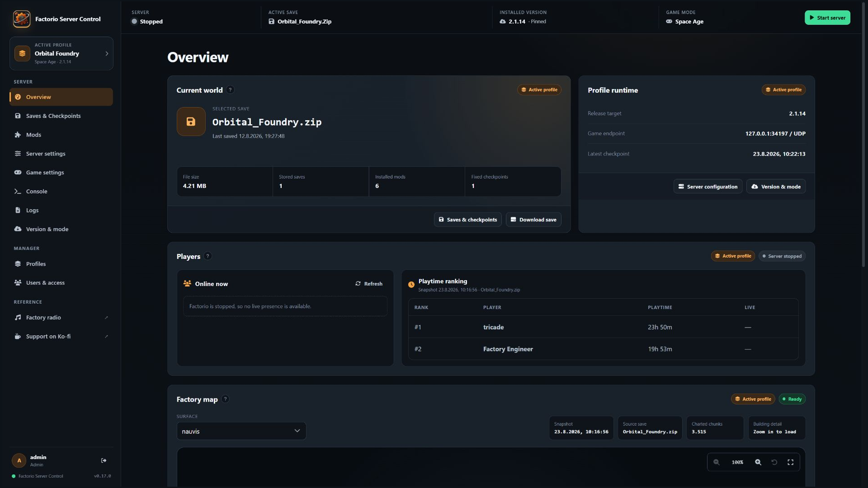The height and width of the screenshot is (488, 868).
Task: Click the help icon beside Factory map
Action: (x=225, y=399)
